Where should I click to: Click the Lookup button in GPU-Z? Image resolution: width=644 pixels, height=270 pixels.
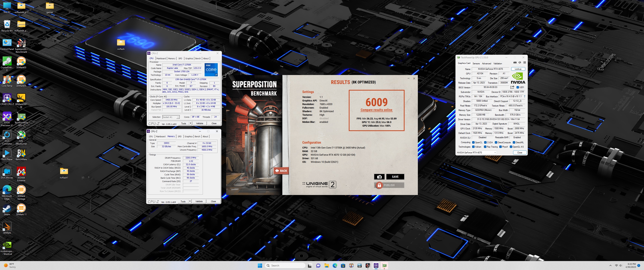pyautogui.click(x=518, y=69)
